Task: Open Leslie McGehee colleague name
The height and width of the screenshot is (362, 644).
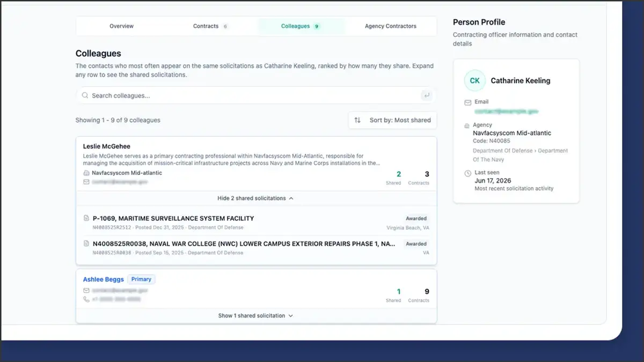Action: (106, 146)
